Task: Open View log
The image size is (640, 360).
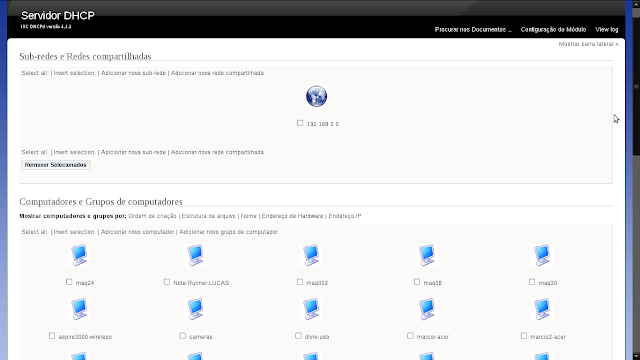Action: [x=607, y=29]
